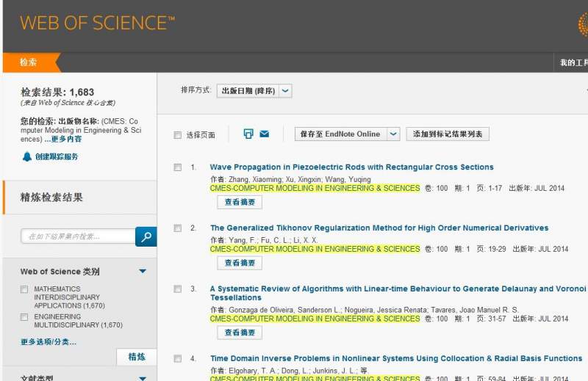Click the 创建跟踪服务 link
The height and width of the screenshot is (381, 588).
click(x=57, y=156)
